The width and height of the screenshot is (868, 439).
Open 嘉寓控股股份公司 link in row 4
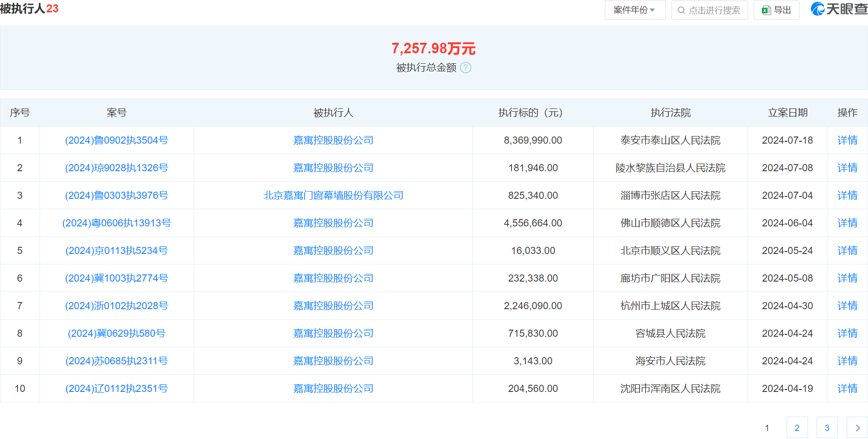(x=333, y=223)
